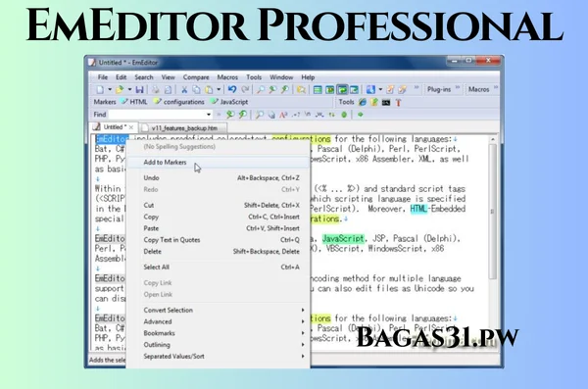Click the Find magnifier icon in main toolbar
588x389 pixels.
261,89
